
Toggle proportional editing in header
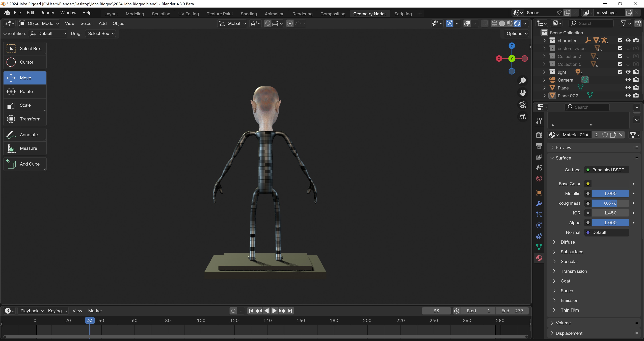click(x=290, y=23)
